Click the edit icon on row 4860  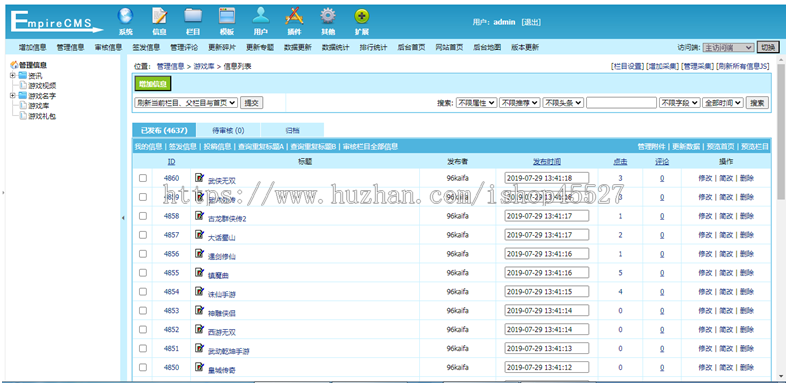(x=200, y=177)
